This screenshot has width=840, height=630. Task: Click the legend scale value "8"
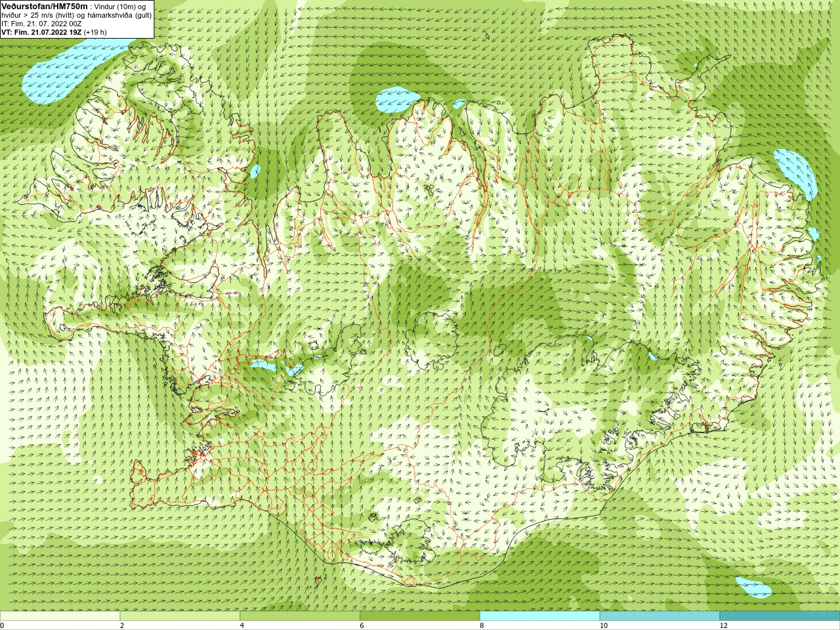[482, 626]
